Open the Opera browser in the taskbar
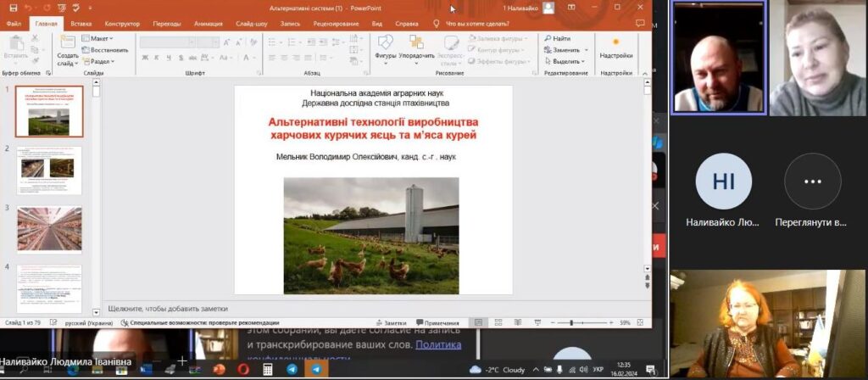Screen dimensions: 868x380 pos(244,370)
